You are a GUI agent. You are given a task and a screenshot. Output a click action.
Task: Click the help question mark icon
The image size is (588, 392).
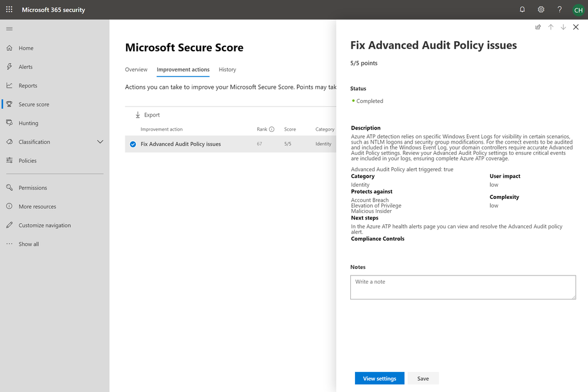(x=560, y=9)
